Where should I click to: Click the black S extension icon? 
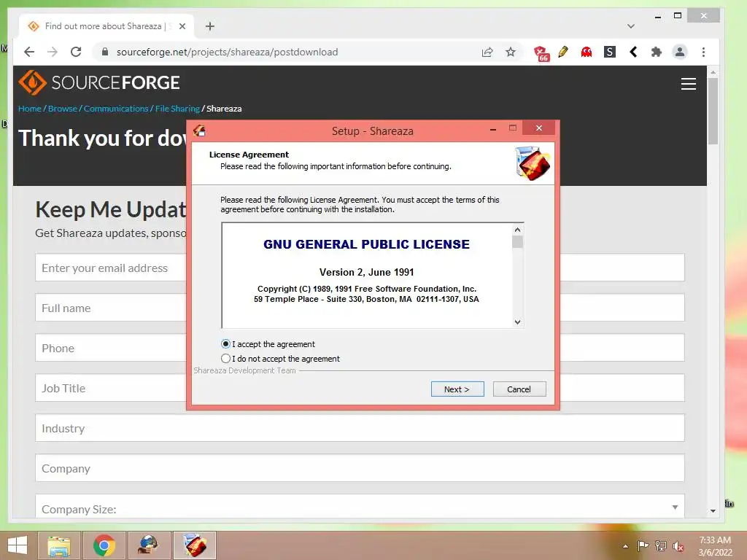point(610,52)
